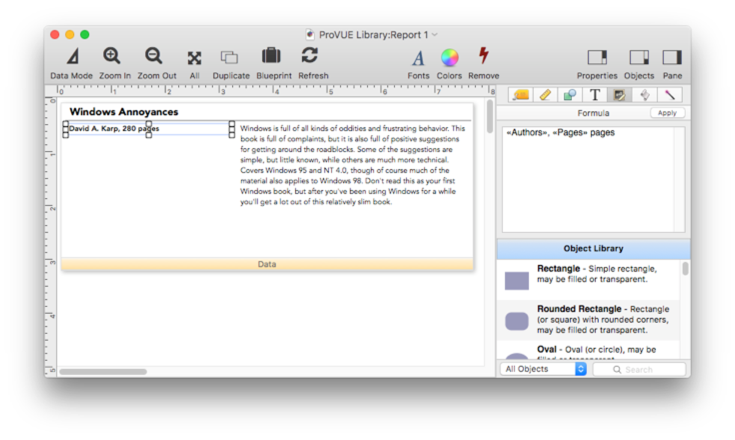Toggle the Objects panel

638,64
